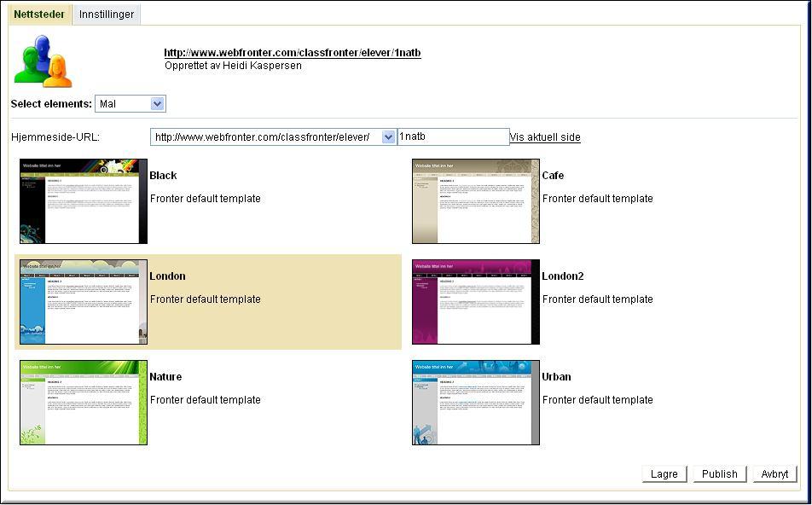The width and height of the screenshot is (812, 505).
Task: Click the Nature template name
Action: (165, 376)
